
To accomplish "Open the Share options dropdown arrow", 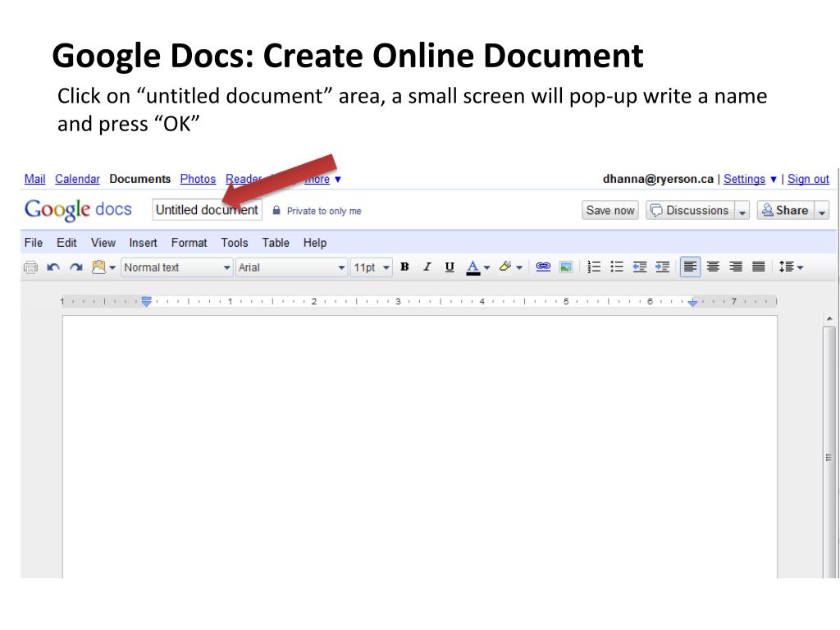I will click(x=822, y=211).
